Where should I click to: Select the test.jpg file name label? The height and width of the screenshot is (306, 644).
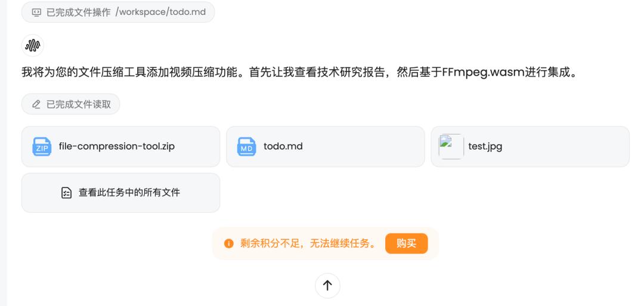[x=485, y=146]
